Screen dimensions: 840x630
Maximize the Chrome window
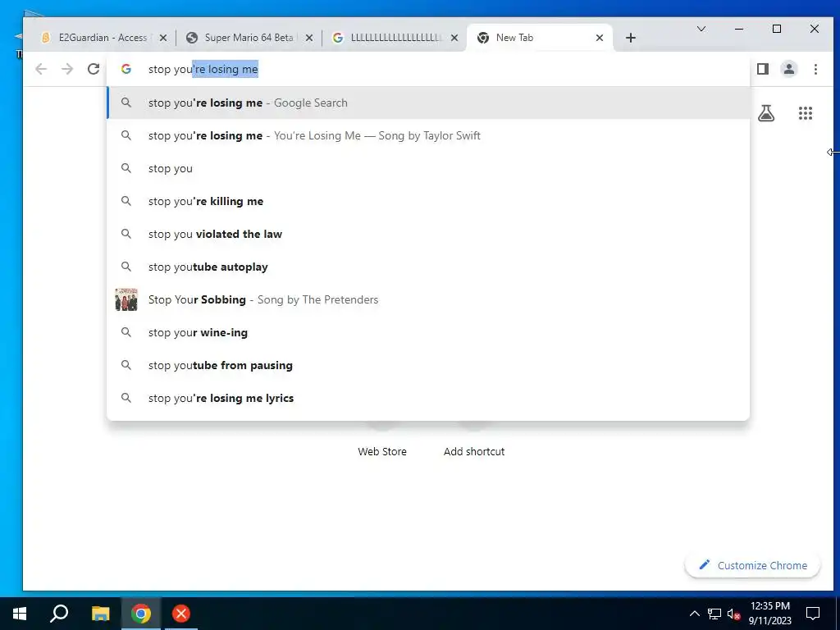click(777, 29)
